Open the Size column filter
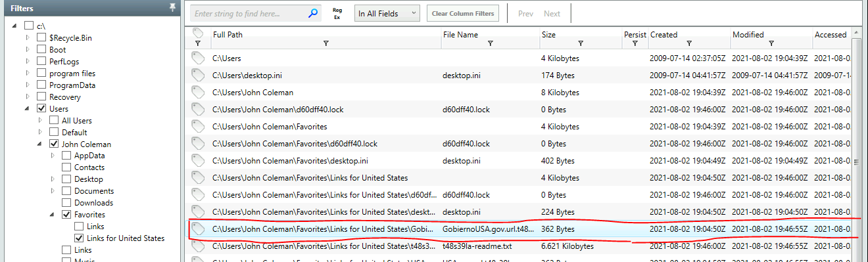The width and height of the screenshot is (868, 262). click(581, 44)
